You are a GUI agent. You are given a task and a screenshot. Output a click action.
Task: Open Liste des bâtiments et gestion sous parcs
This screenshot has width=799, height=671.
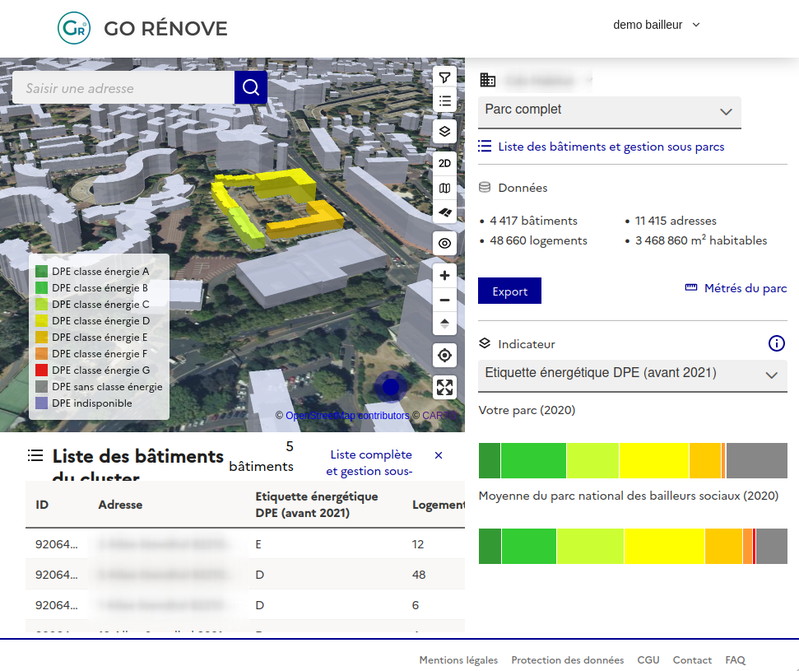[610, 147]
